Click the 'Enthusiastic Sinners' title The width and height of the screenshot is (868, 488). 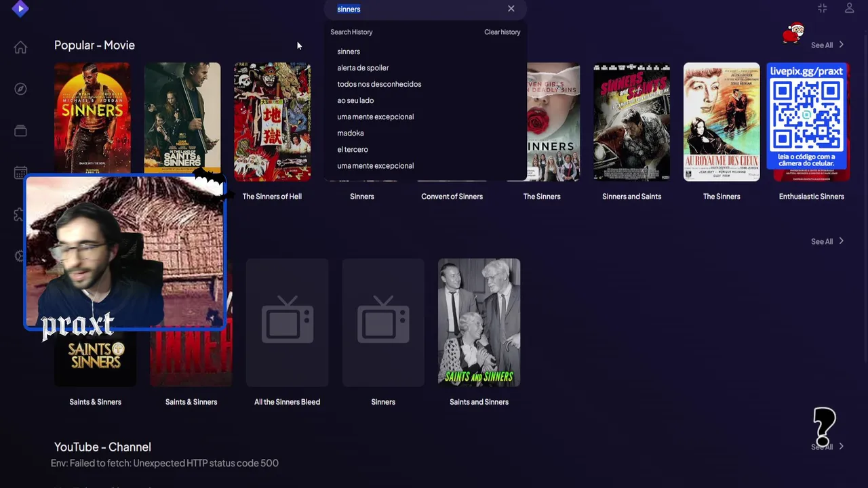(x=811, y=197)
